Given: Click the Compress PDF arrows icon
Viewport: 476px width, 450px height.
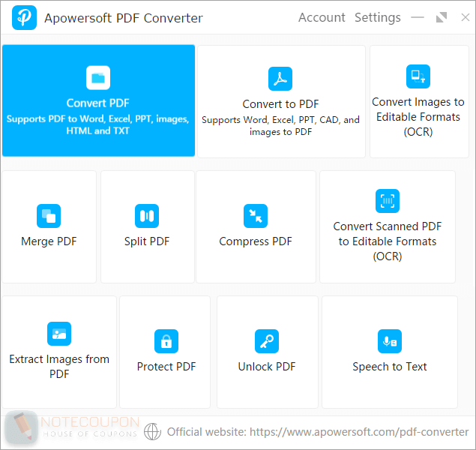Looking at the screenshot, I should [x=256, y=216].
